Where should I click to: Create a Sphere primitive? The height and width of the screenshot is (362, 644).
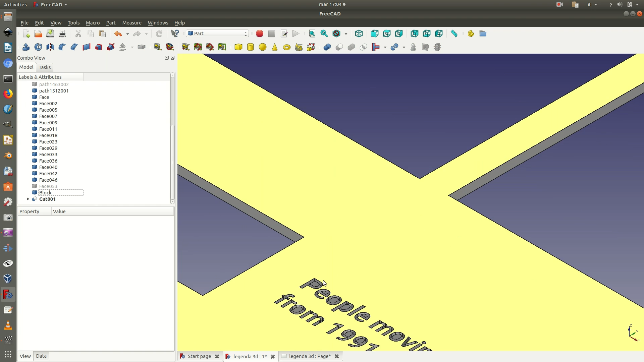click(x=263, y=47)
